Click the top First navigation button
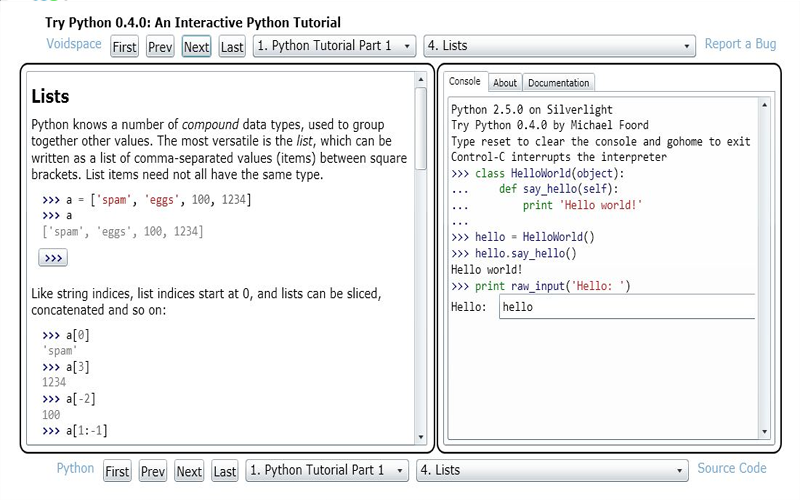Image resolution: width=800 pixels, height=500 pixels. click(124, 47)
